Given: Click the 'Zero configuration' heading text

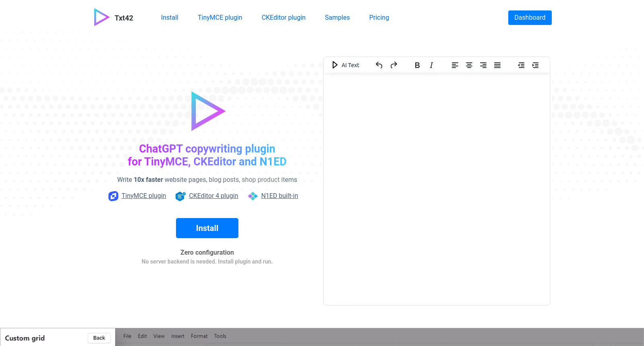Looking at the screenshot, I should [x=207, y=252].
